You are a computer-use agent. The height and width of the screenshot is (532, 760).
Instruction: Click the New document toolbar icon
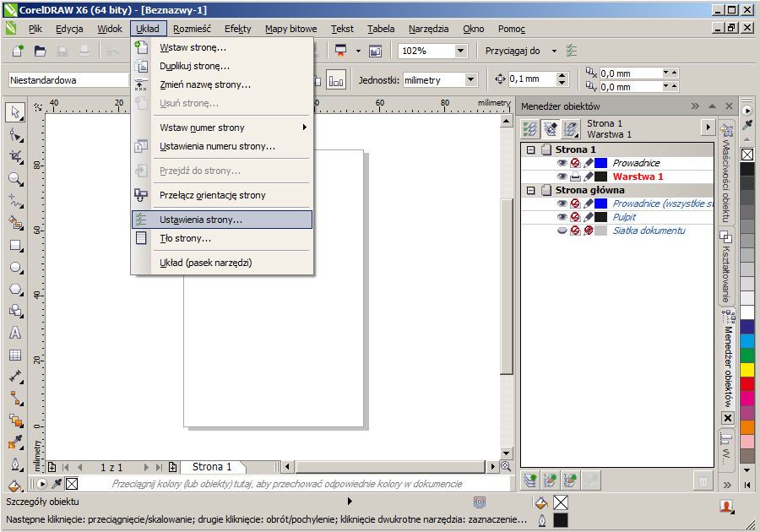pos(18,51)
